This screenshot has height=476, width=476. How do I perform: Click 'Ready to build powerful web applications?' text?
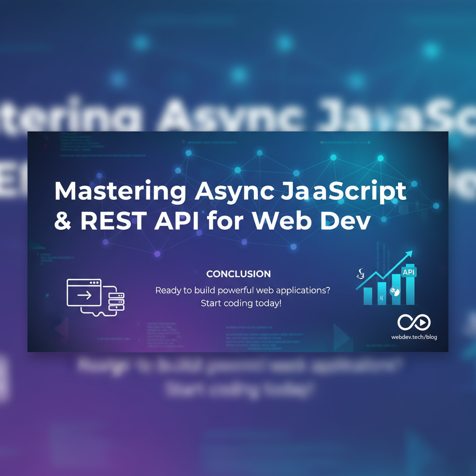click(x=243, y=291)
